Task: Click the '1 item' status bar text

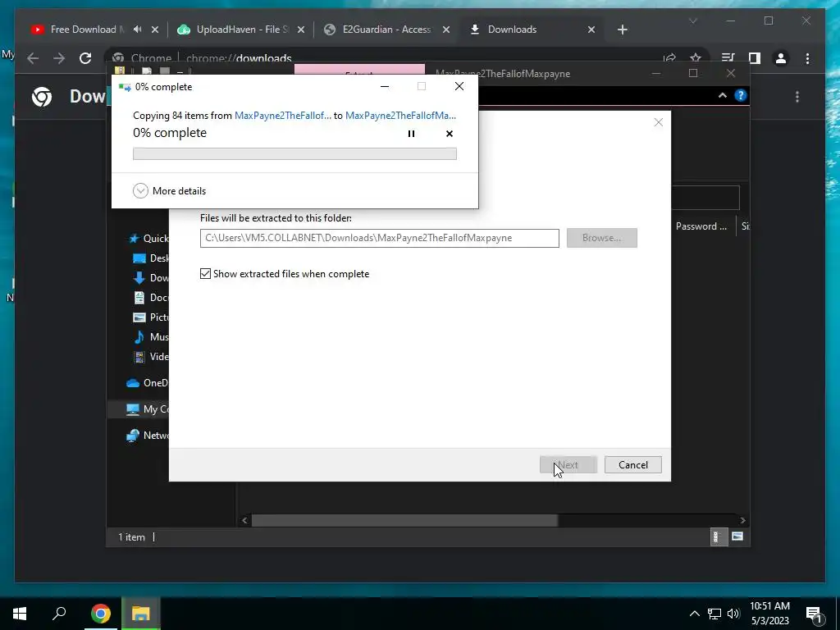Action: [131, 536]
